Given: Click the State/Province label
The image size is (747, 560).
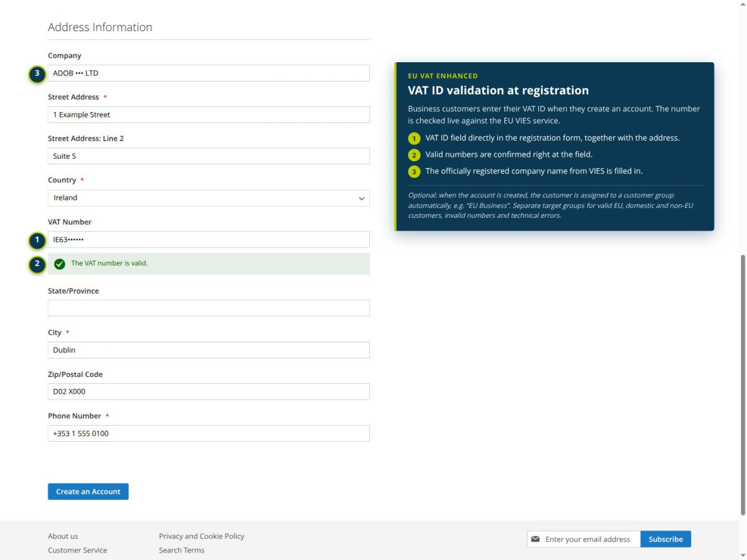Looking at the screenshot, I should tap(73, 291).
